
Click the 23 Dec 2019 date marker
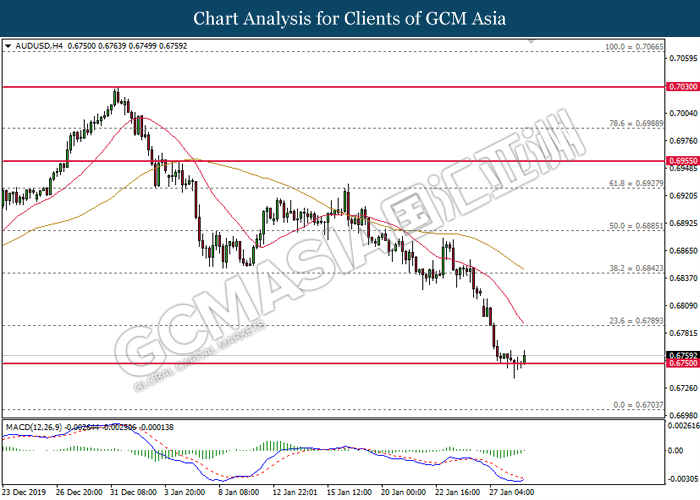coord(24,492)
